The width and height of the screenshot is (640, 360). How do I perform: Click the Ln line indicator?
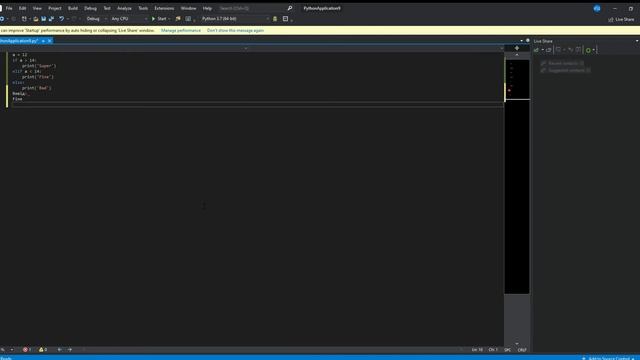(477, 350)
